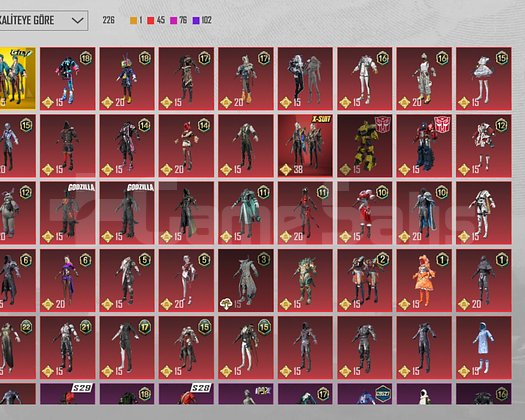Screen dimensions: 525x420
Task: Click the level 6 badge on the purple dress outfit
Action: click(86, 260)
